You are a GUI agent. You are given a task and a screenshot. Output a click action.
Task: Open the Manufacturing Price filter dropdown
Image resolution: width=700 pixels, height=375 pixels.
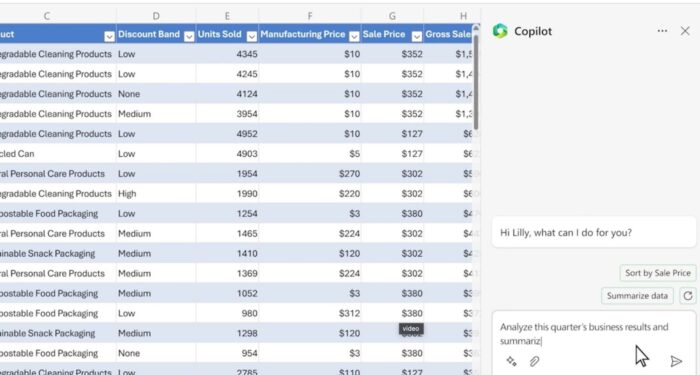[x=354, y=37]
